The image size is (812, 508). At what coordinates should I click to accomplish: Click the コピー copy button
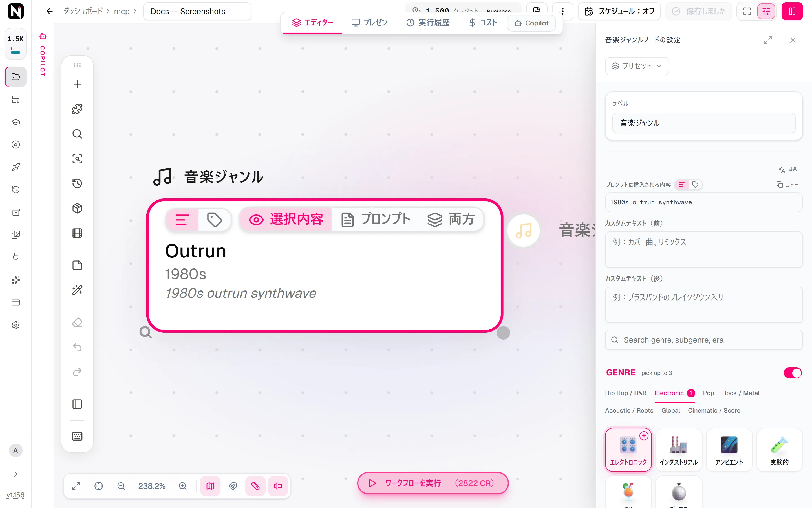(x=787, y=185)
